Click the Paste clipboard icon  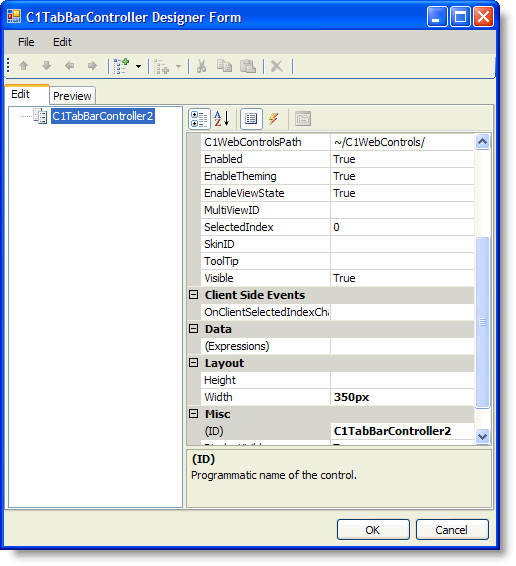pos(248,66)
